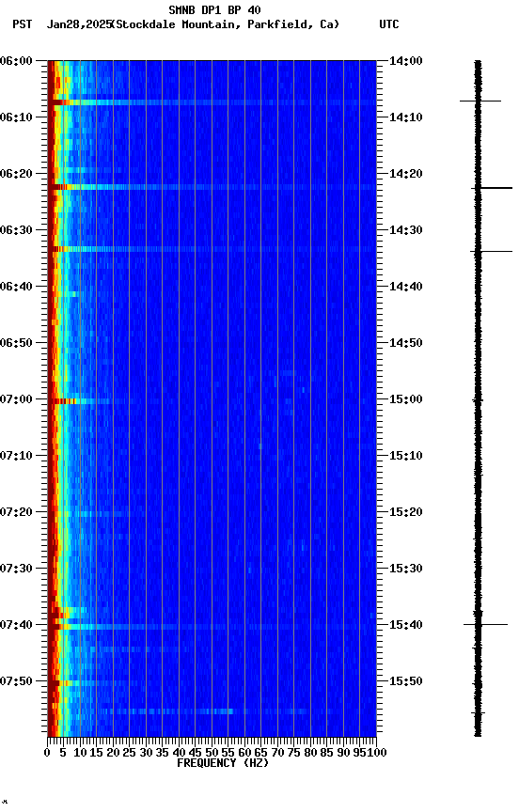Click the 30 Hz frequency axis label

[146, 753]
